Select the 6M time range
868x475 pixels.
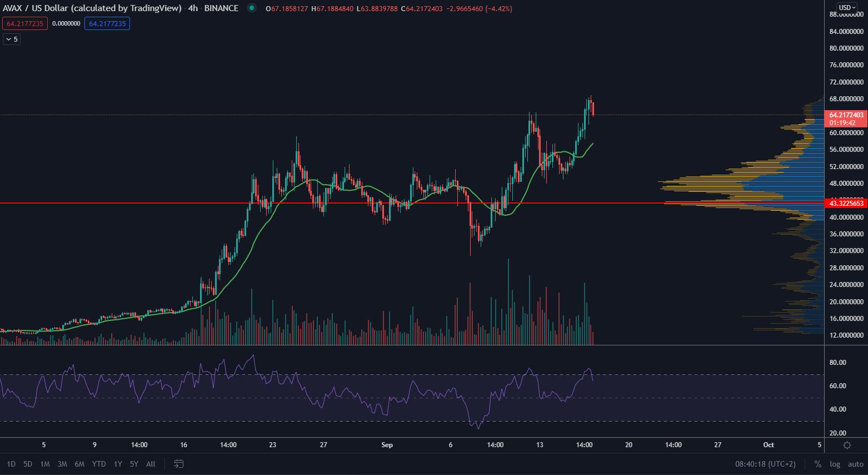(79, 464)
